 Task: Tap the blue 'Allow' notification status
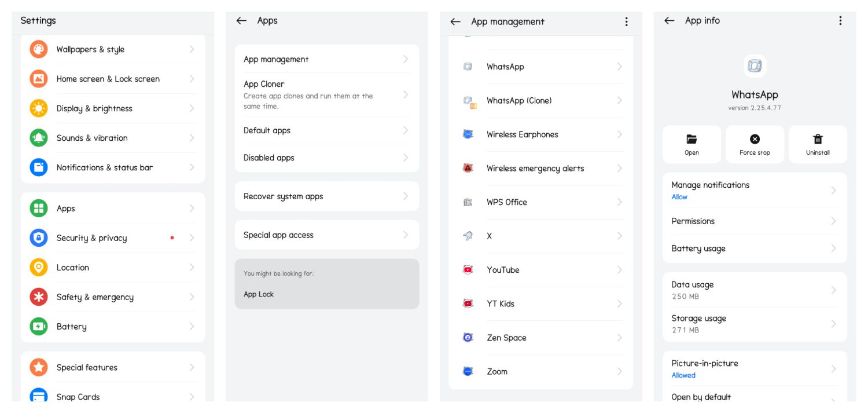point(679,197)
